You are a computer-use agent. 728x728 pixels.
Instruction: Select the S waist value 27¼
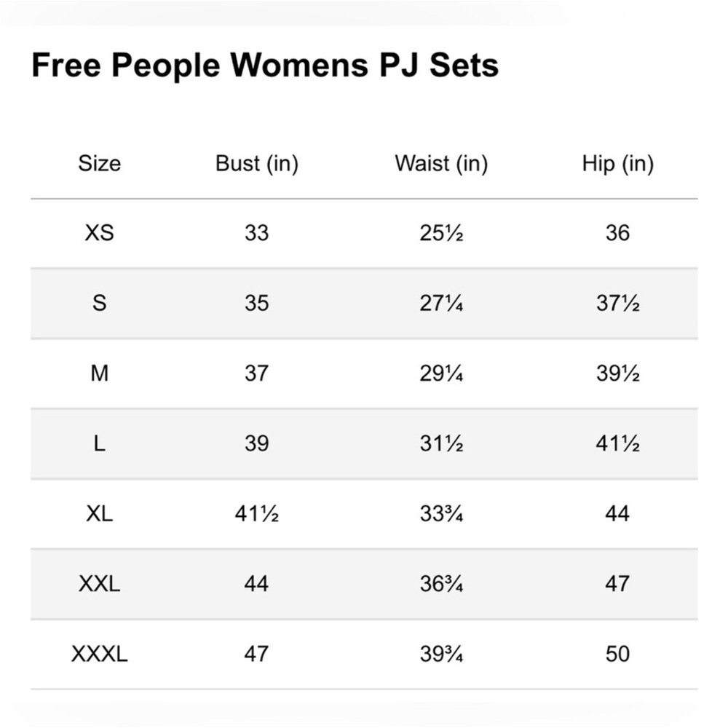point(441,303)
